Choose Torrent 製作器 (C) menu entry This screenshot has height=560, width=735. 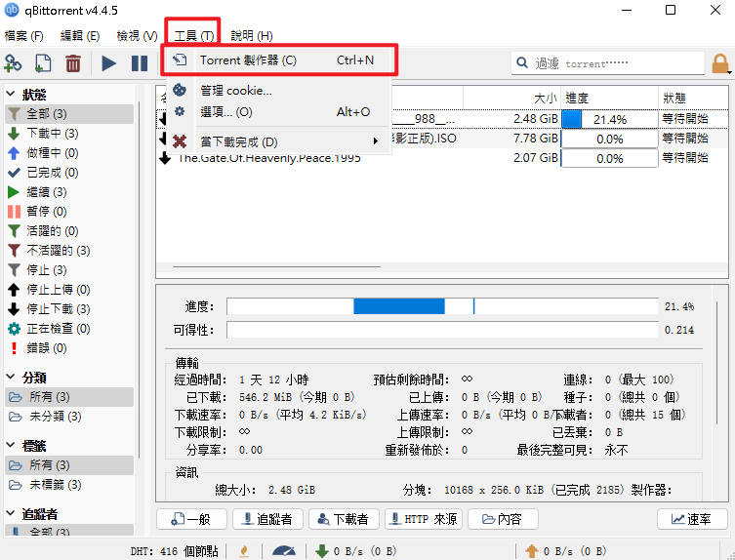pyautogui.click(x=279, y=60)
